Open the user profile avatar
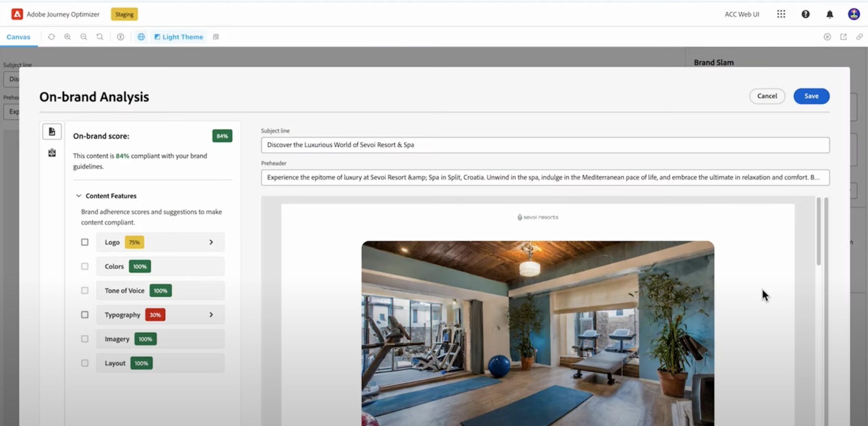 (x=854, y=14)
